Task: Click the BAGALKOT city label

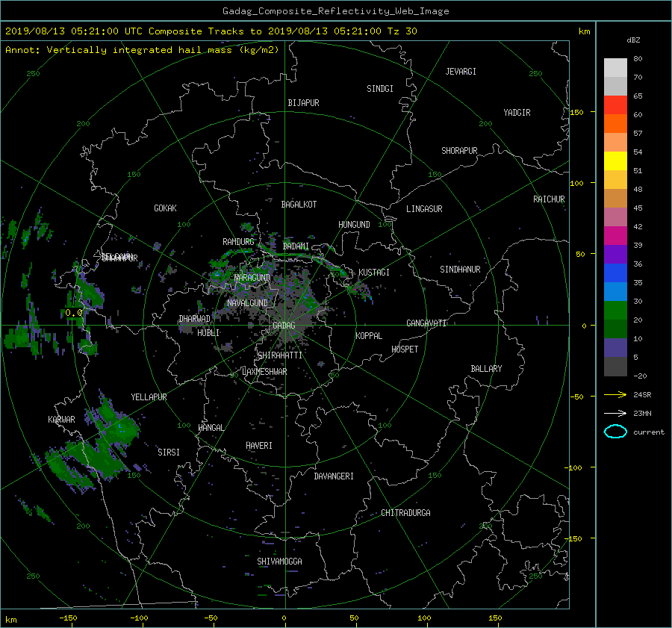Action: (299, 205)
